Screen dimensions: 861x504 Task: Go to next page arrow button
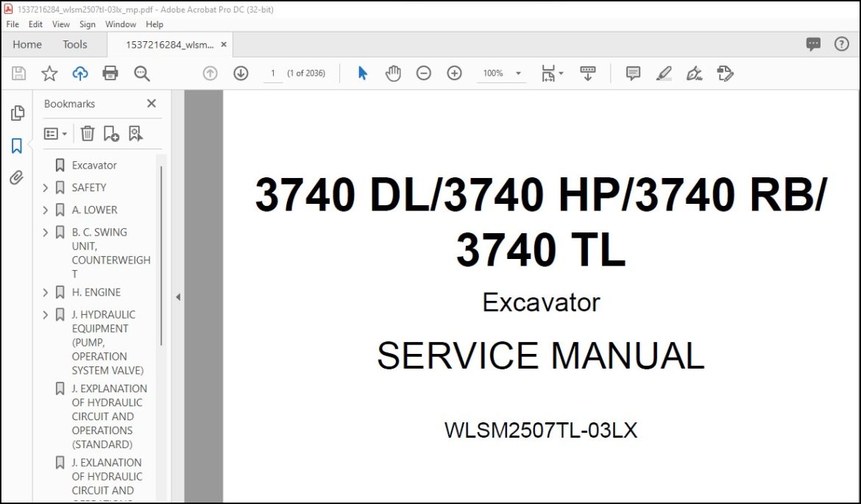241,73
